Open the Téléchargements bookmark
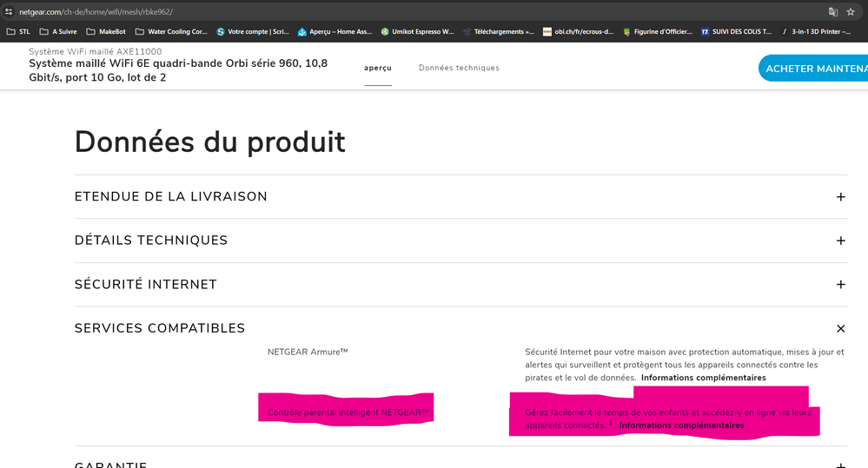The image size is (868, 468). tap(498, 31)
